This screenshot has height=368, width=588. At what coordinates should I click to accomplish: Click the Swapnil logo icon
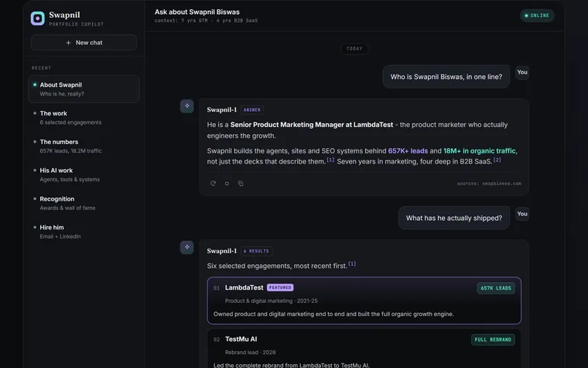pyautogui.click(x=37, y=19)
